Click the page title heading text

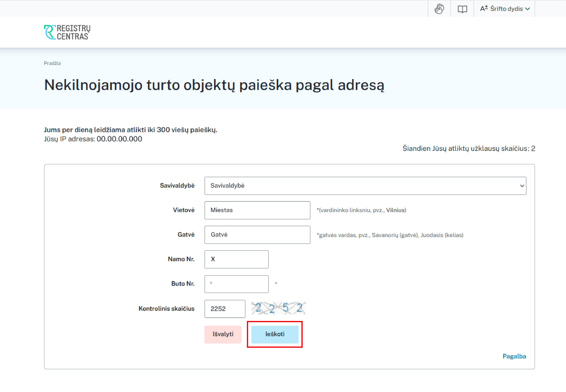coord(214,85)
